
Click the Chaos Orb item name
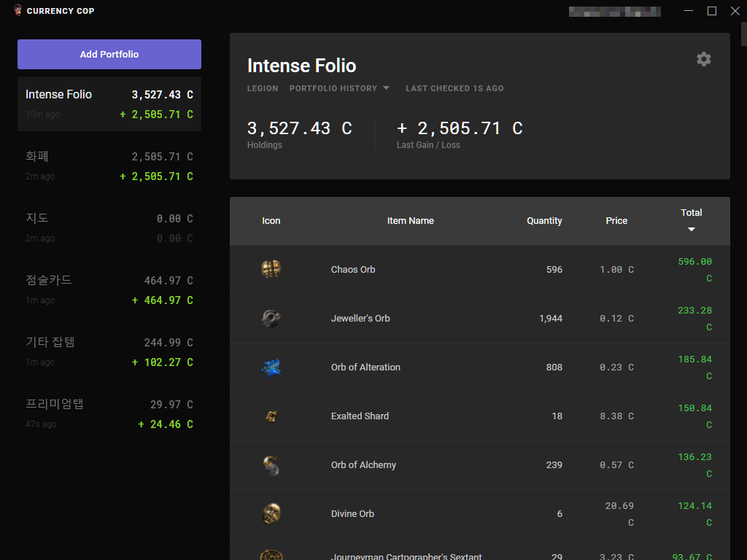tap(353, 270)
